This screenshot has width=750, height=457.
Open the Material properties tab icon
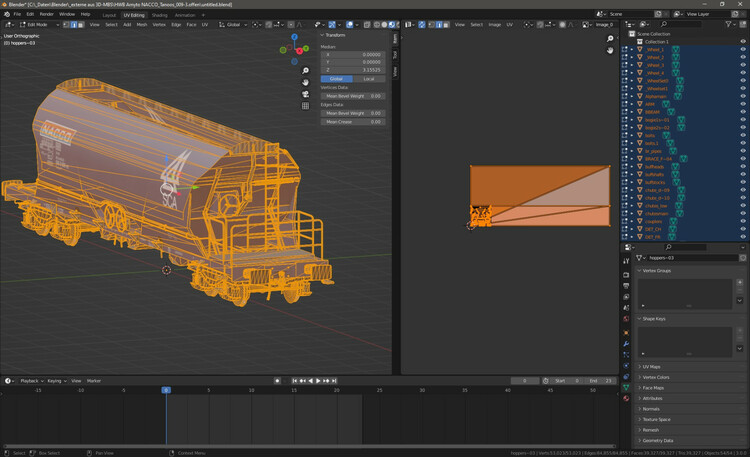[626, 398]
